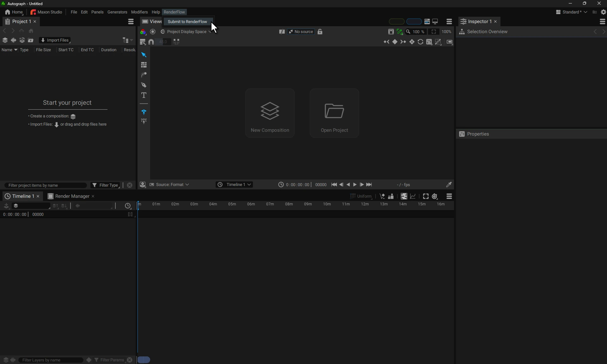This screenshot has width=607, height=364.
Task: Toggle the blue pill switch in viewer header
Action: 414,21
